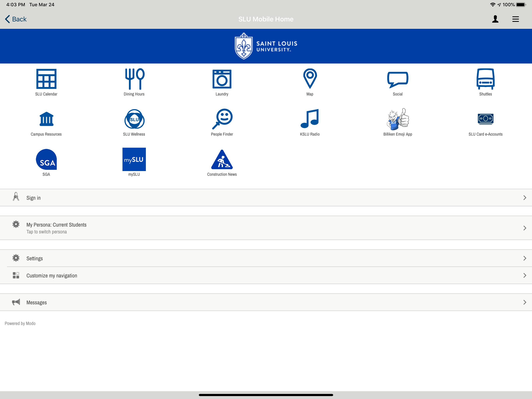This screenshot has height=399, width=532.
Task: Tap the battery indicator in status bar
Action: tap(521, 4)
